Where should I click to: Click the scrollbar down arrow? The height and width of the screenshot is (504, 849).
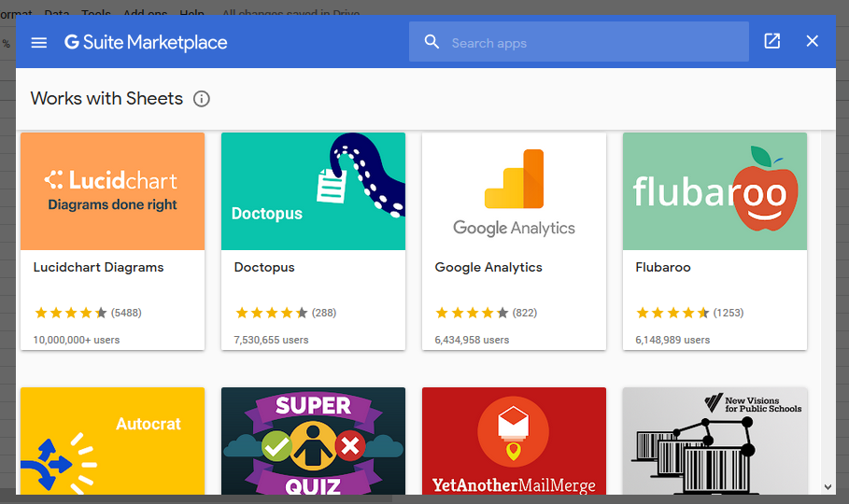(828, 487)
